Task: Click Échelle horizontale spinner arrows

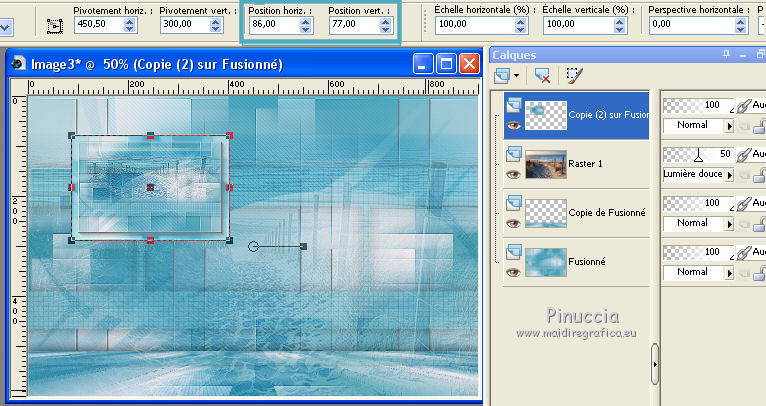Action: [x=521, y=25]
